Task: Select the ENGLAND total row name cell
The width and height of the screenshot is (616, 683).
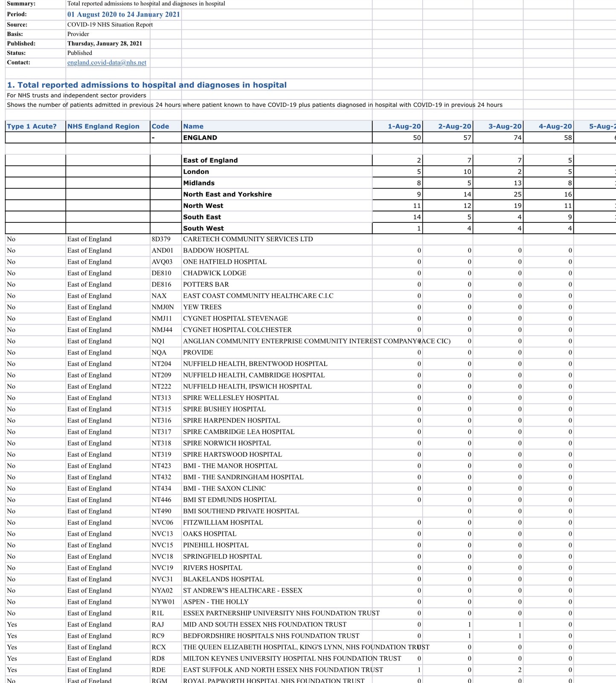Action: coord(200,138)
